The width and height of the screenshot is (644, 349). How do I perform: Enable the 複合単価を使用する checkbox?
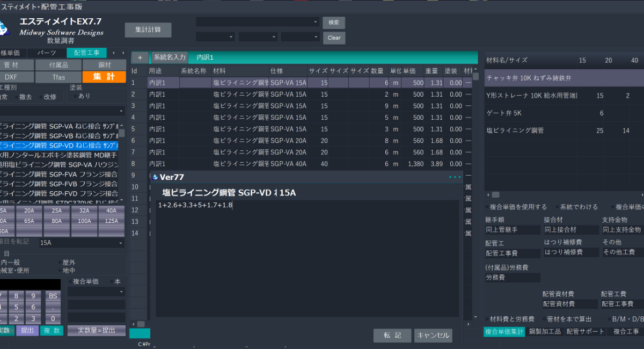coord(487,207)
